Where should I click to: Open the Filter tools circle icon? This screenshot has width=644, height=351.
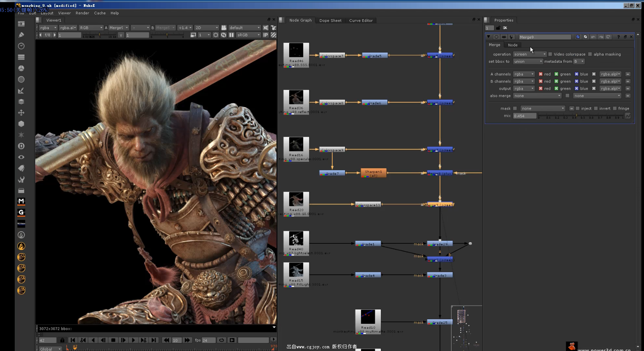[x=21, y=79]
